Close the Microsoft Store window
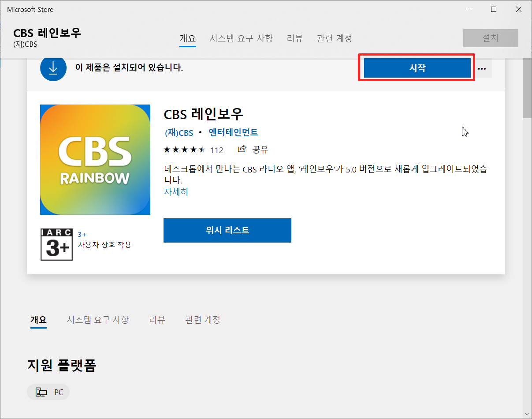 click(x=519, y=9)
